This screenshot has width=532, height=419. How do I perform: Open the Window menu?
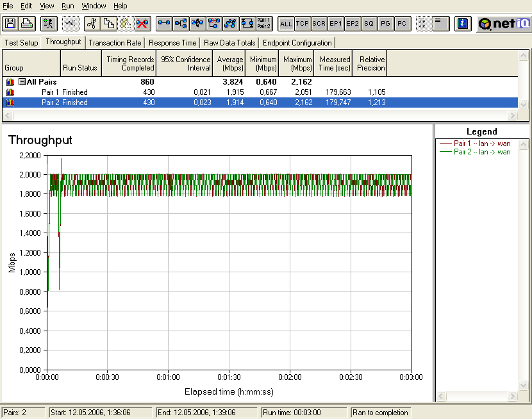(94, 6)
